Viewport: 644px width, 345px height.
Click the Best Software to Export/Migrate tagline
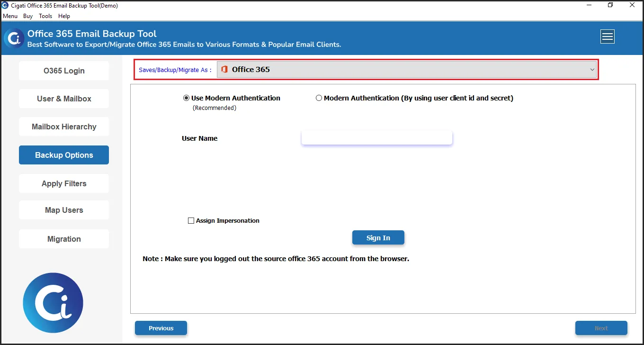pos(184,45)
